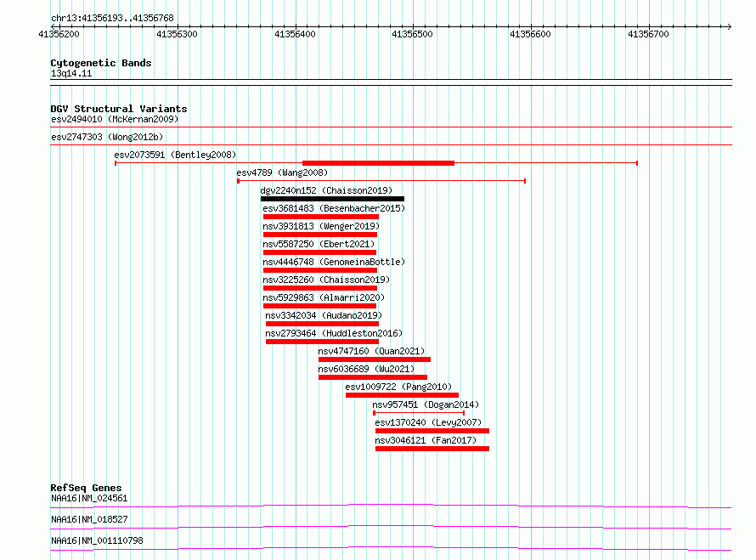Image resolution: width=756 pixels, height=560 pixels.
Task: Select nsv5587250 (Ebert2021) variant
Action: coord(319,244)
